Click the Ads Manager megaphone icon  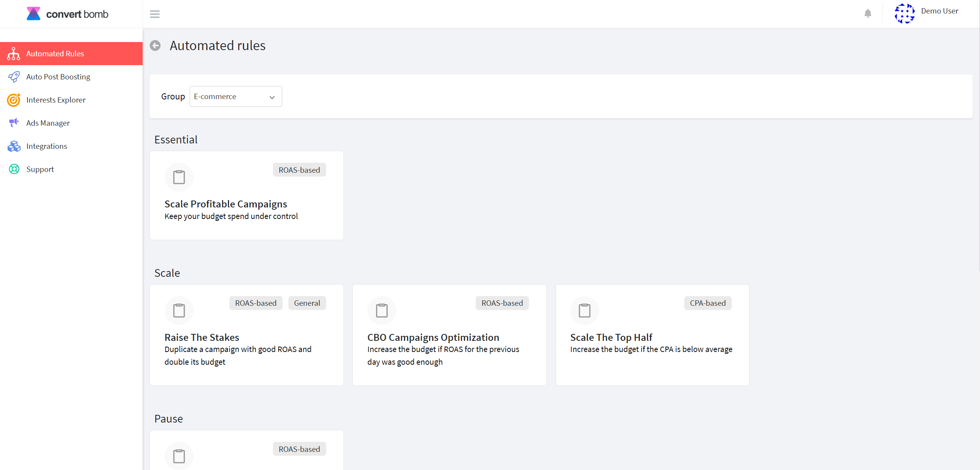click(x=14, y=123)
